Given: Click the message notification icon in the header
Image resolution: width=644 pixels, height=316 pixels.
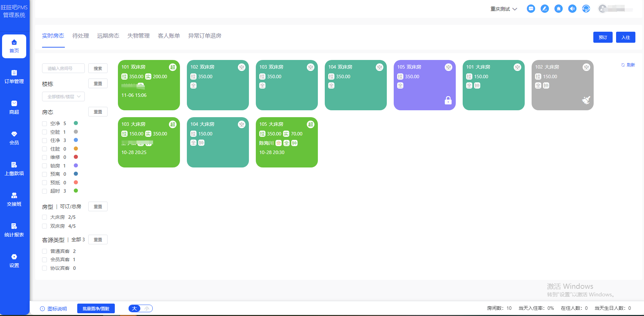Looking at the screenshot, I should 531,9.
